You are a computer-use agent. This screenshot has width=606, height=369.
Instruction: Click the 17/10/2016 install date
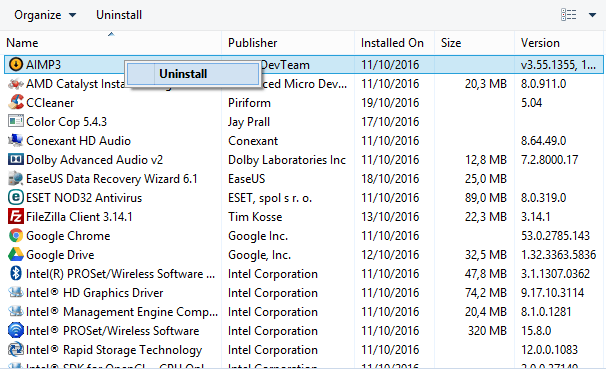pos(390,122)
